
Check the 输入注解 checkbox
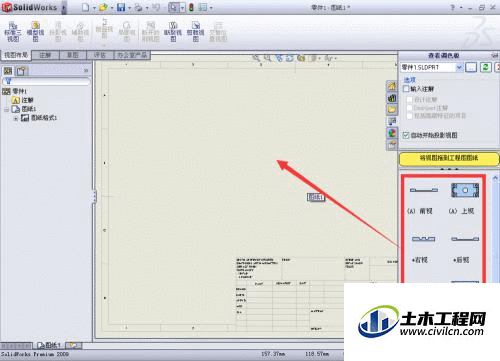406,89
